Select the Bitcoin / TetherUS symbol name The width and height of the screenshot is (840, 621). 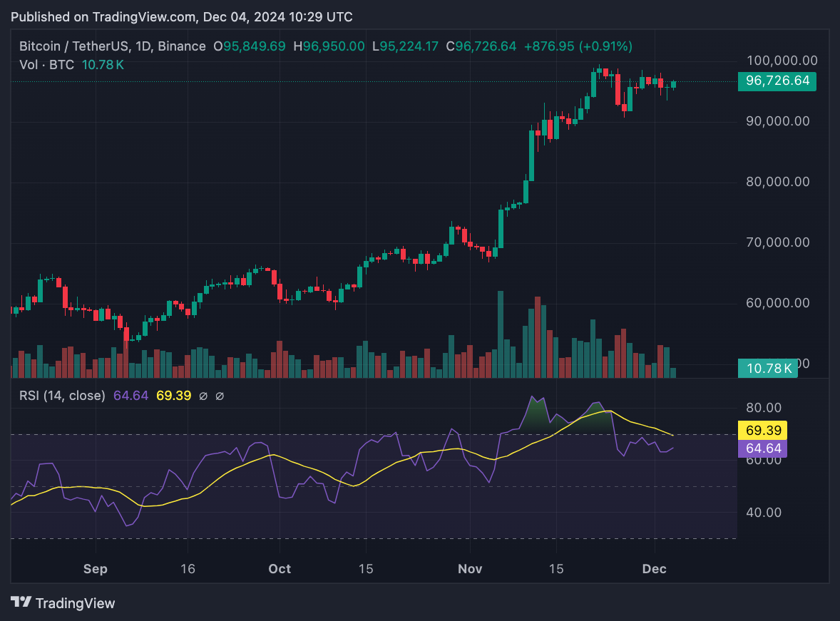click(x=75, y=46)
